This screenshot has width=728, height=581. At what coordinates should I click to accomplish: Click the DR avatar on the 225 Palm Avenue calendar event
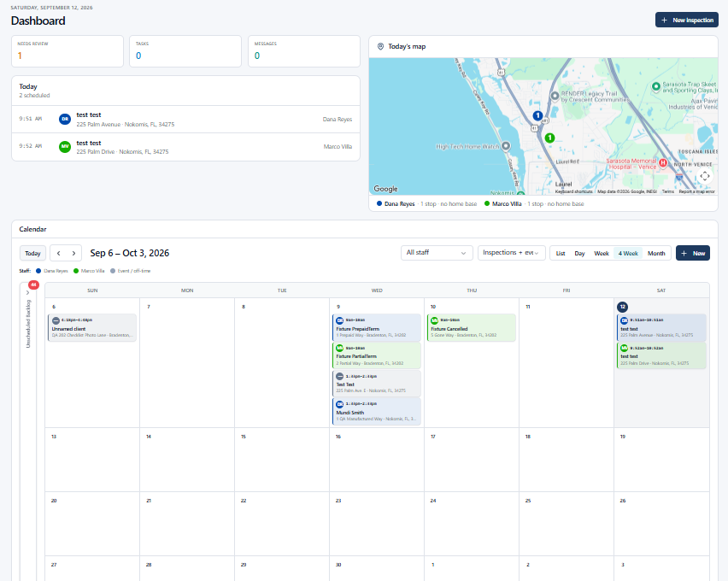[625, 320]
